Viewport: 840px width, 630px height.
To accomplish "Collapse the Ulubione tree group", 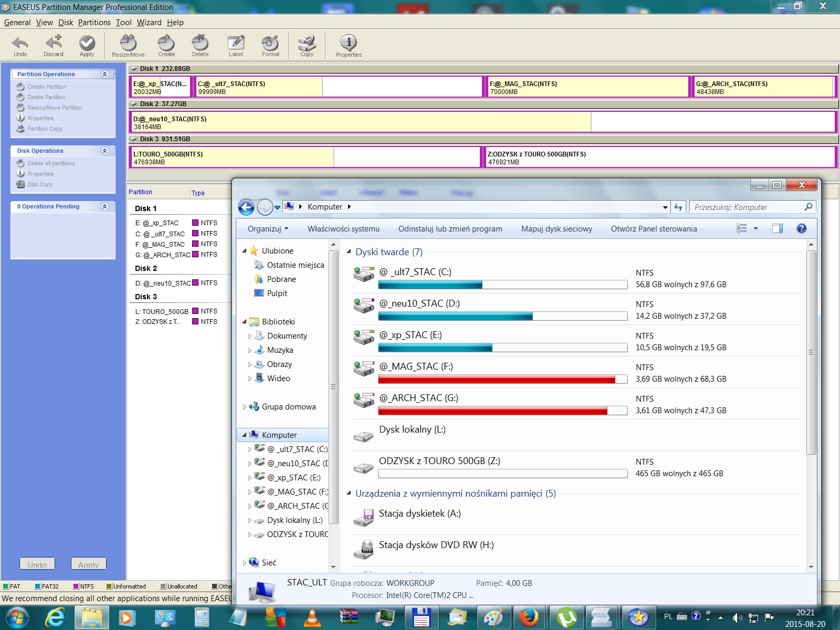I will coord(244,251).
